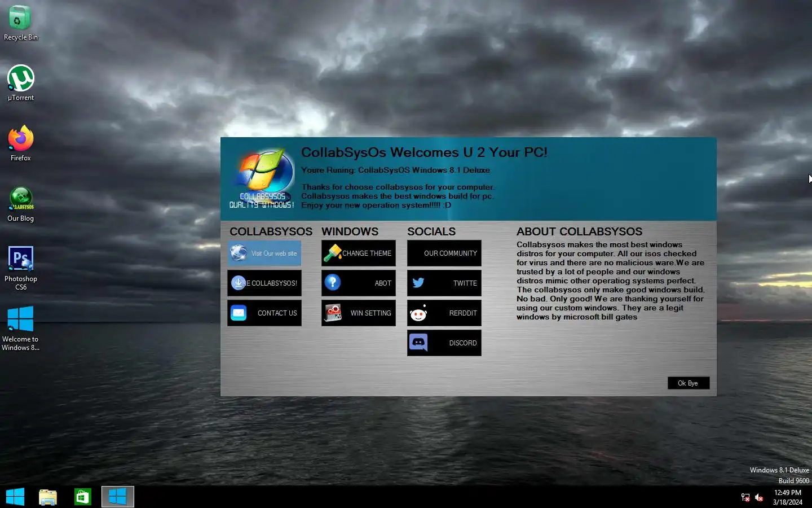Open the Start button on taskbar
812x508 pixels.
(x=15, y=497)
